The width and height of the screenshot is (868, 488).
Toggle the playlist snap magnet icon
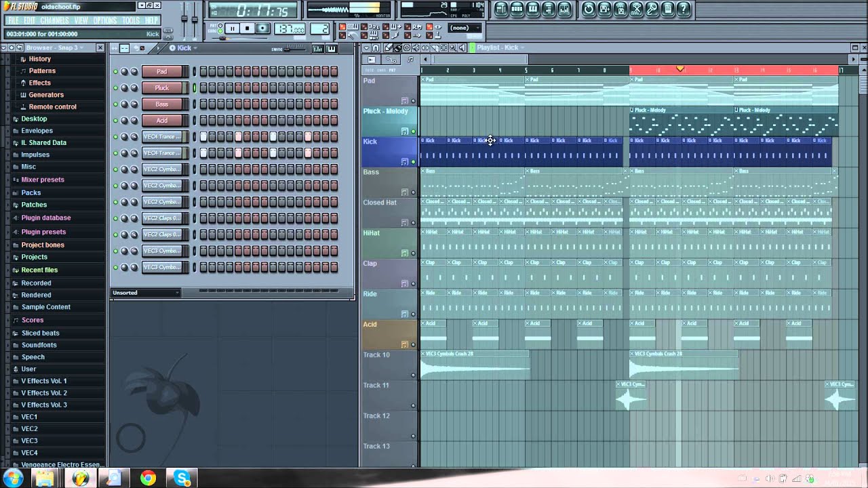coord(376,47)
